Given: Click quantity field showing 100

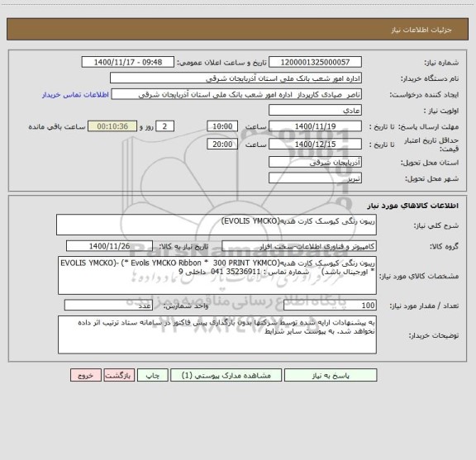Looking at the screenshot, I should click(x=330, y=306).
